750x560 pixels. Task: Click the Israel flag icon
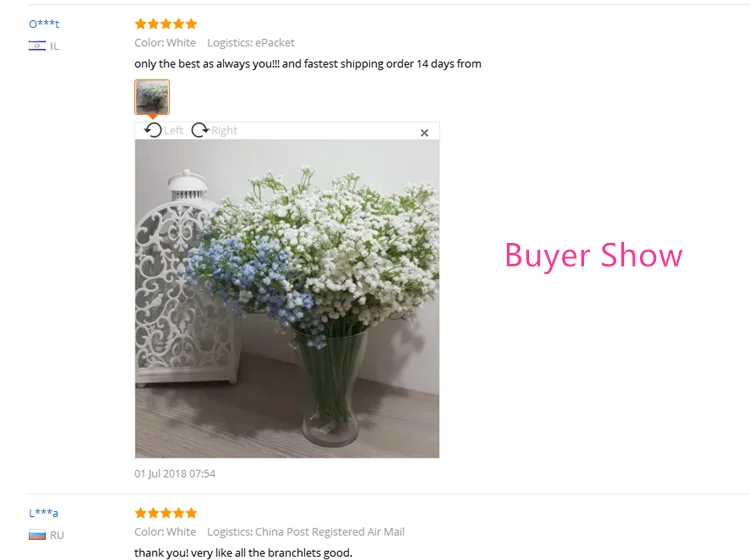37,46
